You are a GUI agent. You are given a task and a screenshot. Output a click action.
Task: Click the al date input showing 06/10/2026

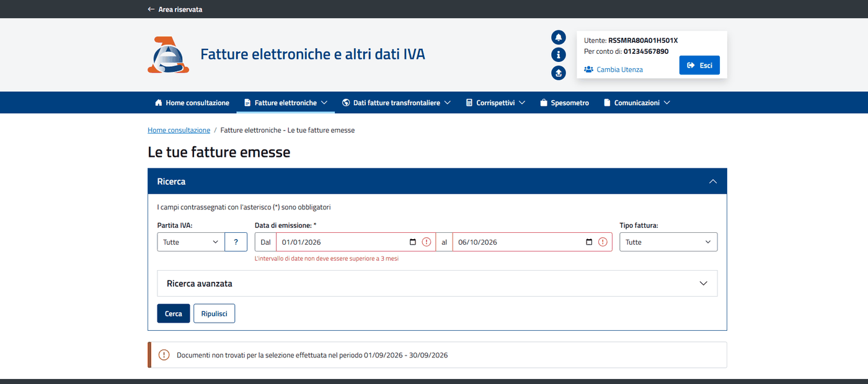(532, 242)
